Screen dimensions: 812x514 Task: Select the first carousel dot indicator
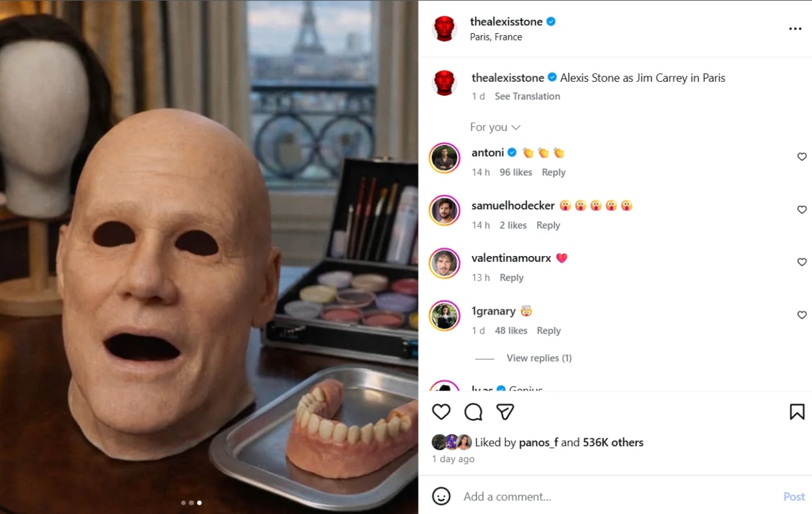click(x=183, y=503)
